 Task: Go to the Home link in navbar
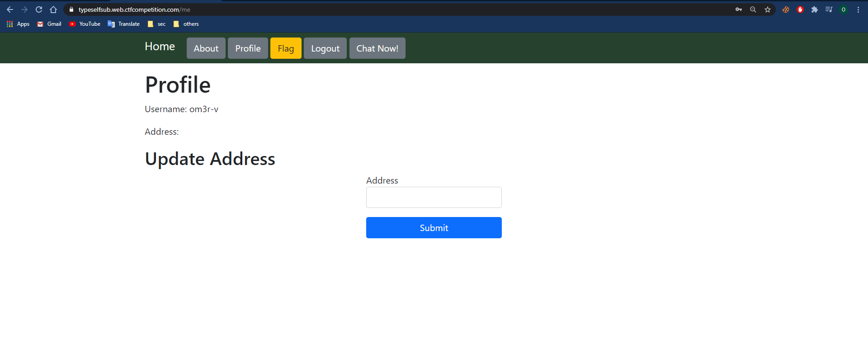click(160, 47)
